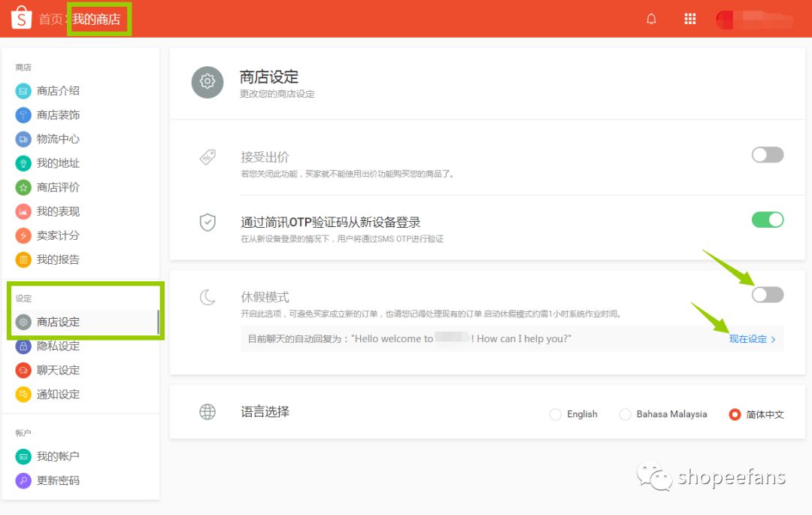Click the 商店介绍 sidebar icon
Image resolution: width=812 pixels, height=515 pixels.
click(x=23, y=91)
